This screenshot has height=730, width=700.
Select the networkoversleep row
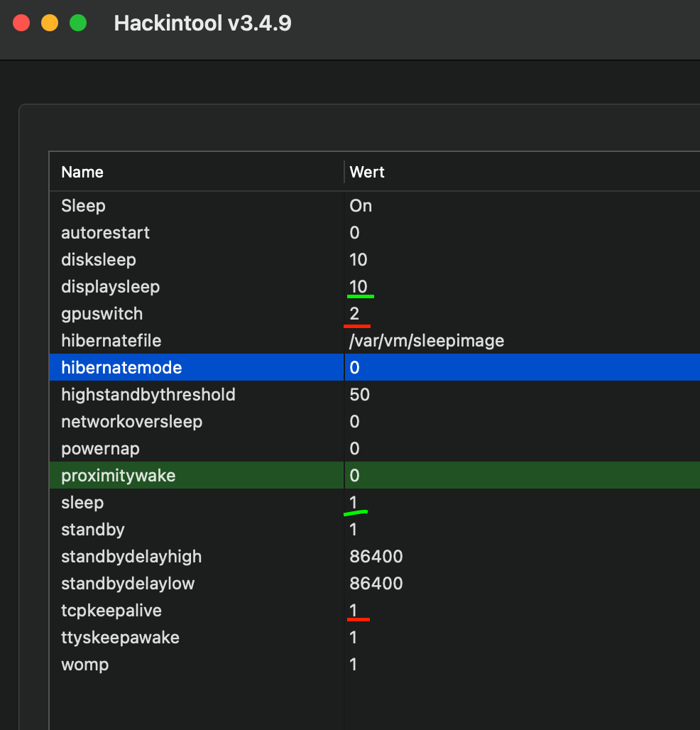(375, 422)
